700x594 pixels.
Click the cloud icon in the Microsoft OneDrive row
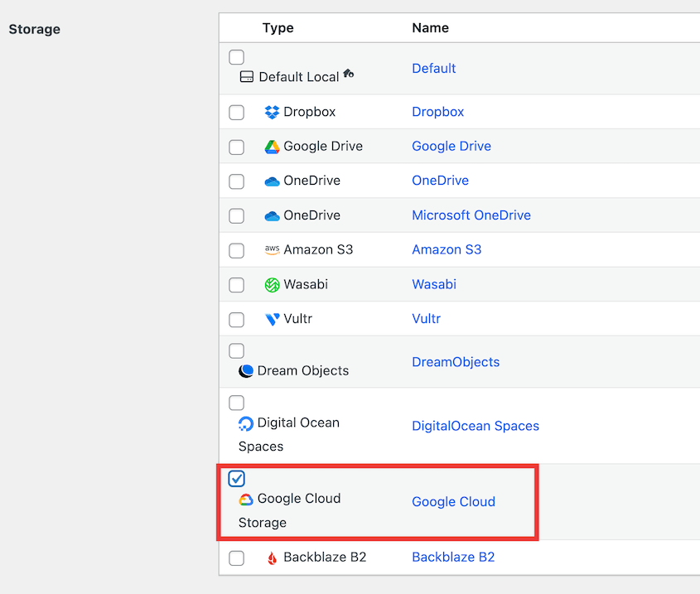click(272, 215)
